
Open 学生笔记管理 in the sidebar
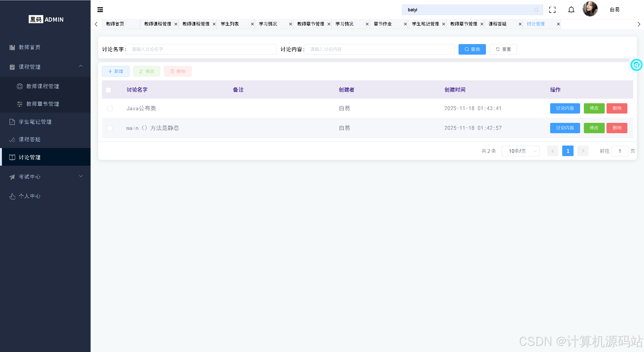point(35,122)
